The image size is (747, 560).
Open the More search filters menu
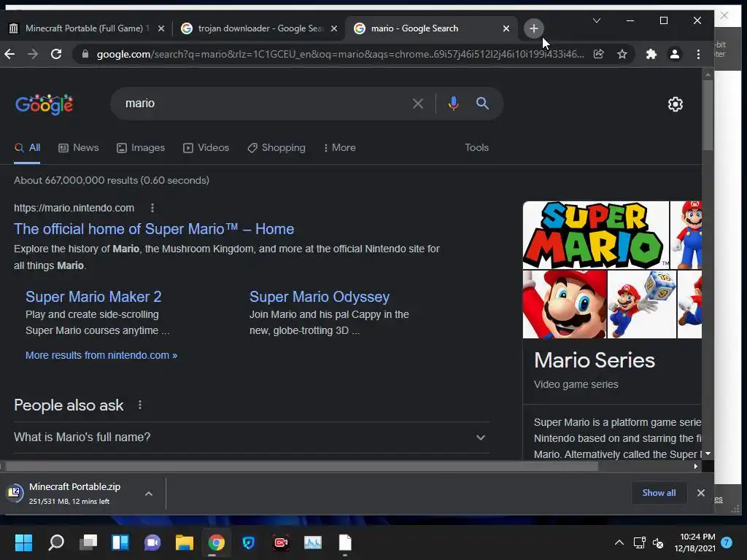340,147
